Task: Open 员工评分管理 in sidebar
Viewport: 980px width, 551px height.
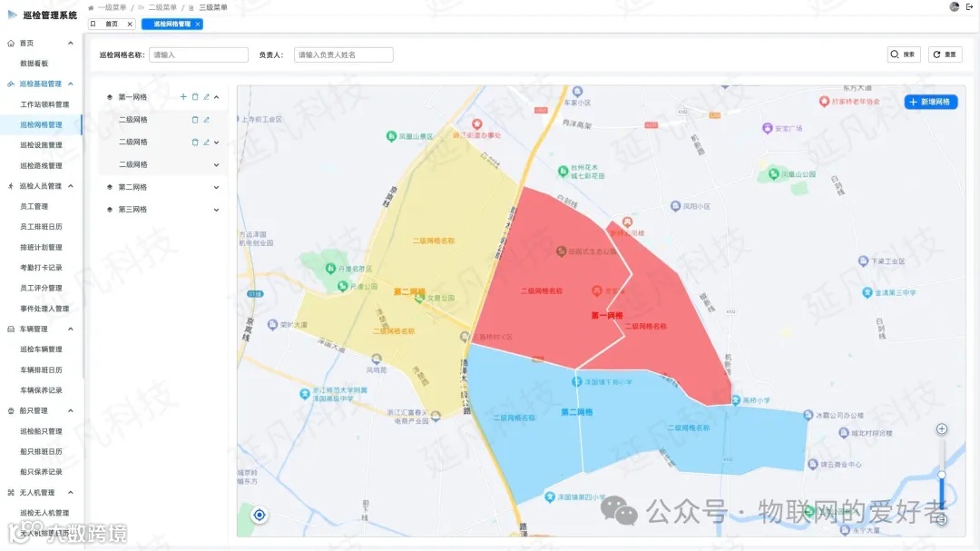Action: (x=41, y=288)
